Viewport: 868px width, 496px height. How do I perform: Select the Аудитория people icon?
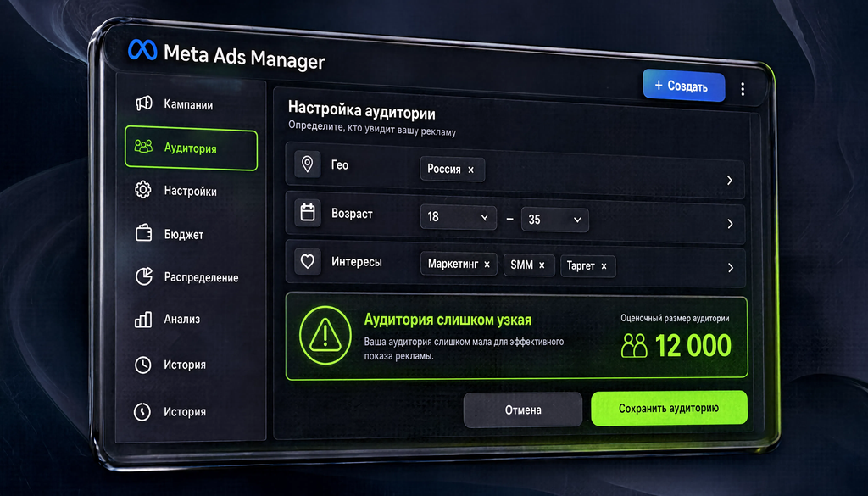pyautogui.click(x=143, y=146)
